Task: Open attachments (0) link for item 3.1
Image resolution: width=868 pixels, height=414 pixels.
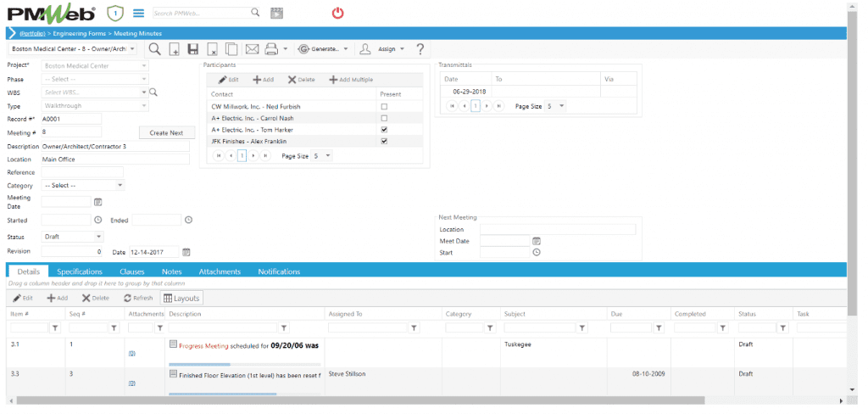Action: coord(131,353)
